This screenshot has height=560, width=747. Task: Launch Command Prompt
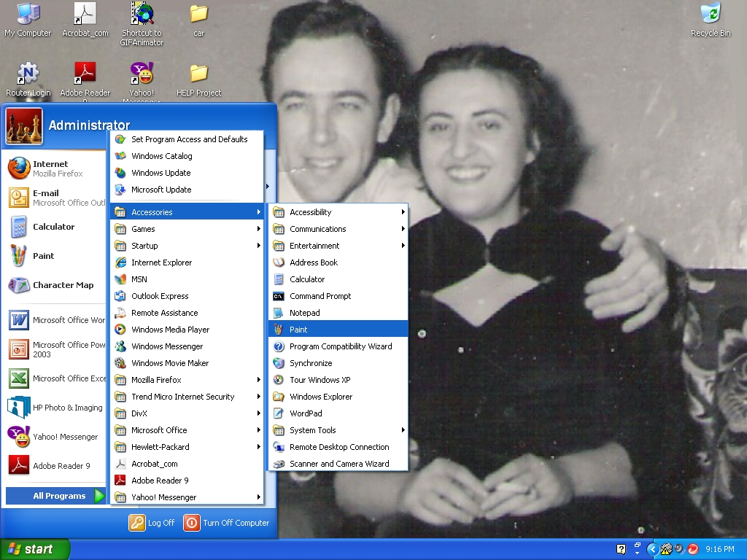pos(338,296)
